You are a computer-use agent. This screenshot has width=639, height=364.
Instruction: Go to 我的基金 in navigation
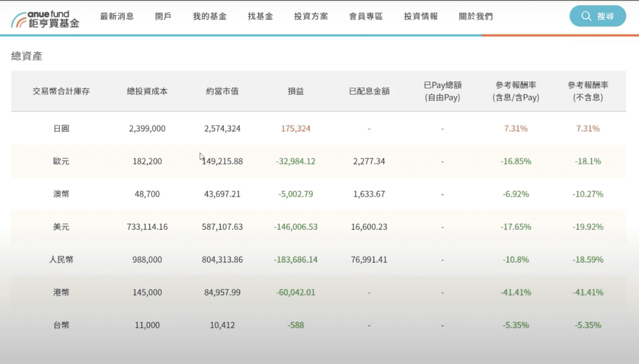[x=210, y=16]
